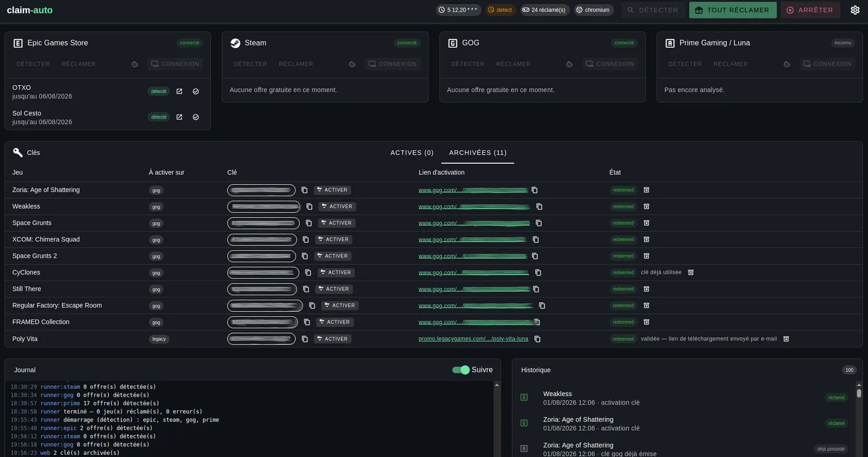Click the ARRÊTER button
Viewport: 868px width, 457px height.
point(810,10)
